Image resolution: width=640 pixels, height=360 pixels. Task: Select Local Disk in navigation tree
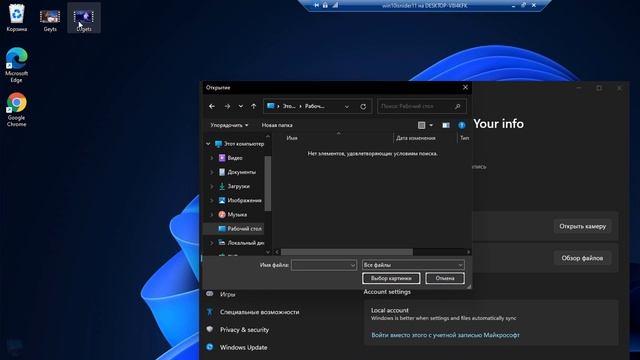pyautogui.click(x=241, y=242)
